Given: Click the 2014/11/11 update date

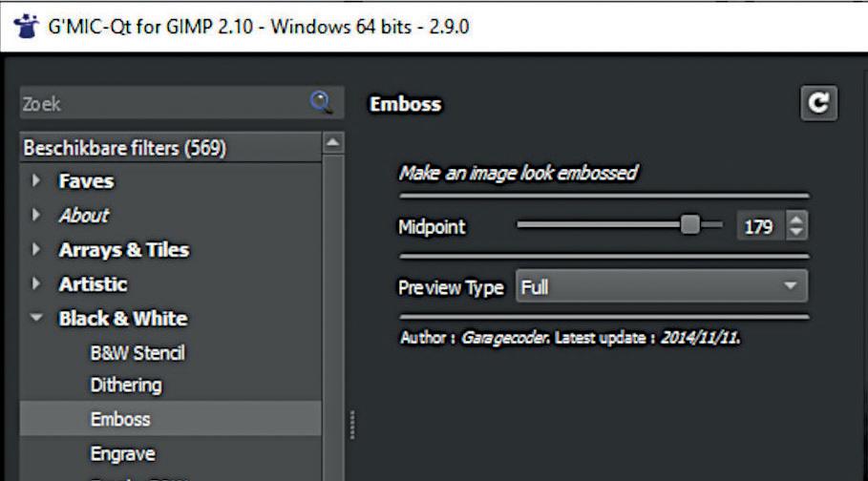Looking at the screenshot, I should 700,337.
